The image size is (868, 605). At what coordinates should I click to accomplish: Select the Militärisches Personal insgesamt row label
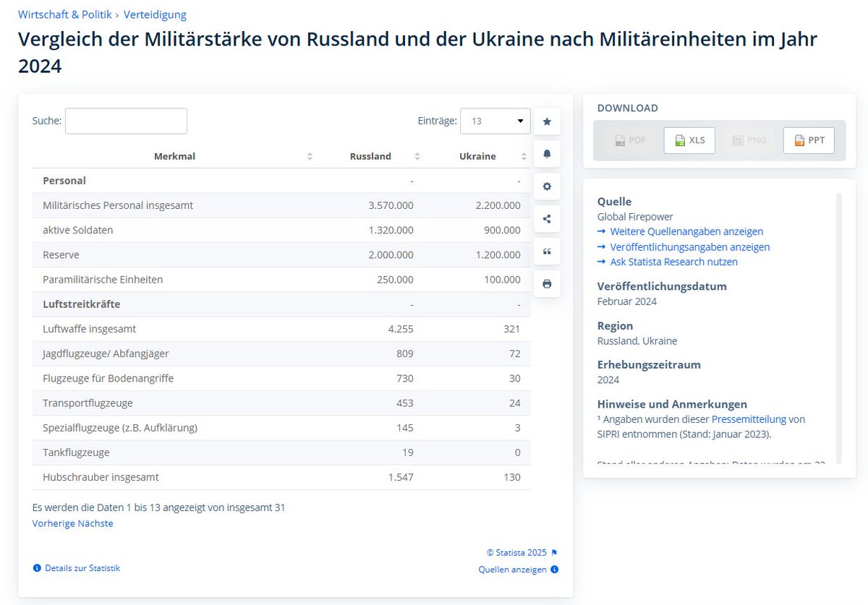(x=118, y=205)
